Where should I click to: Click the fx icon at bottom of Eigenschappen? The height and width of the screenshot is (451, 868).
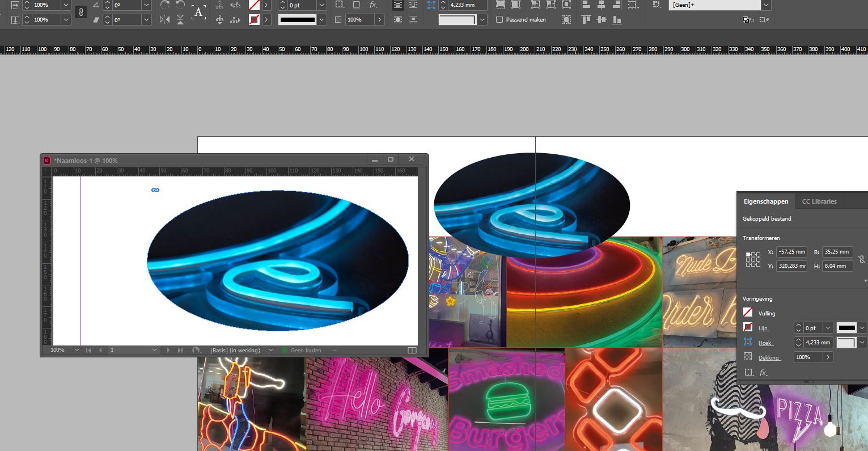coord(763,372)
